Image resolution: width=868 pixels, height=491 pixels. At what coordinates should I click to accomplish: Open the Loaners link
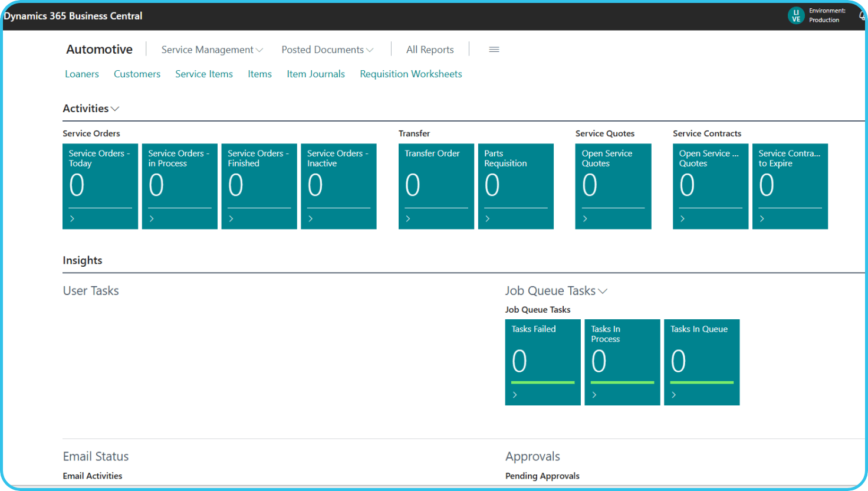(x=82, y=74)
